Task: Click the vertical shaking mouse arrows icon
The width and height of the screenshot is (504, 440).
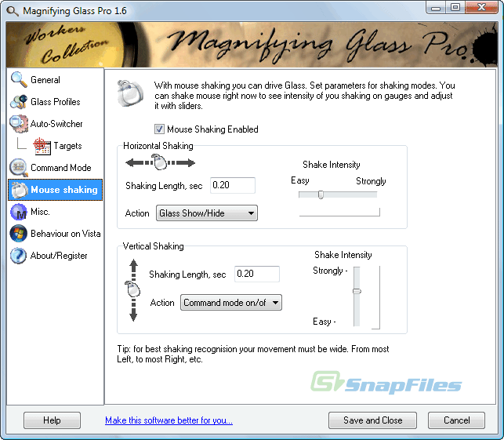Action: tap(133, 290)
